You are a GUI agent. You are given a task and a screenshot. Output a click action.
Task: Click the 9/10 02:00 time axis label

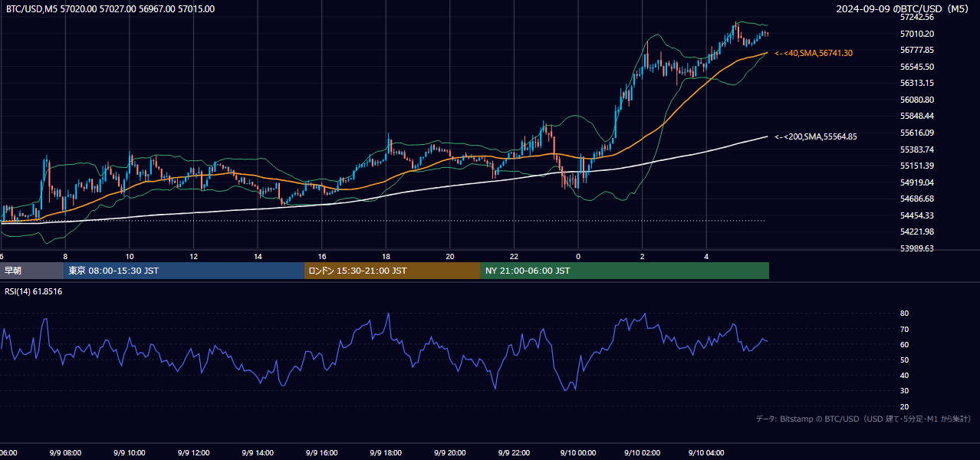pos(643,453)
